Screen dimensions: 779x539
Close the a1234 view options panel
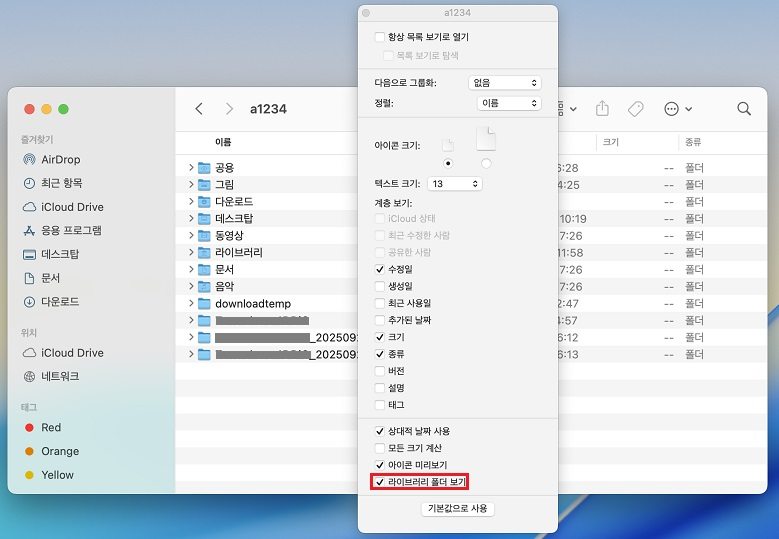tap(366, 13)
